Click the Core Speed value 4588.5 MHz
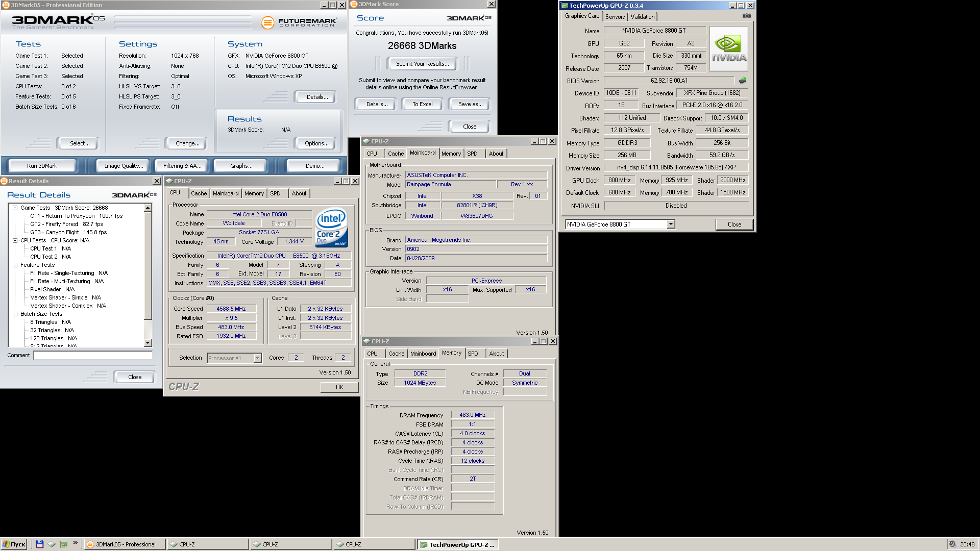Viewport: 980px width, 551px height. pos(231,309)
